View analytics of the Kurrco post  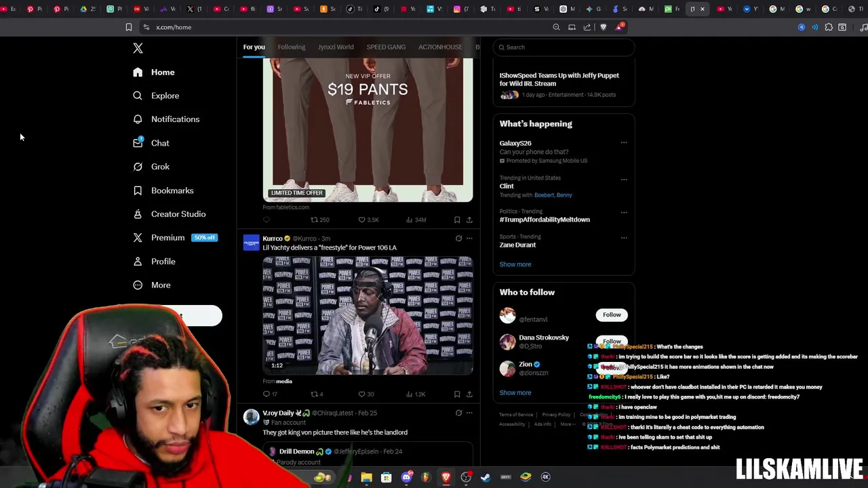coord(415,394)
